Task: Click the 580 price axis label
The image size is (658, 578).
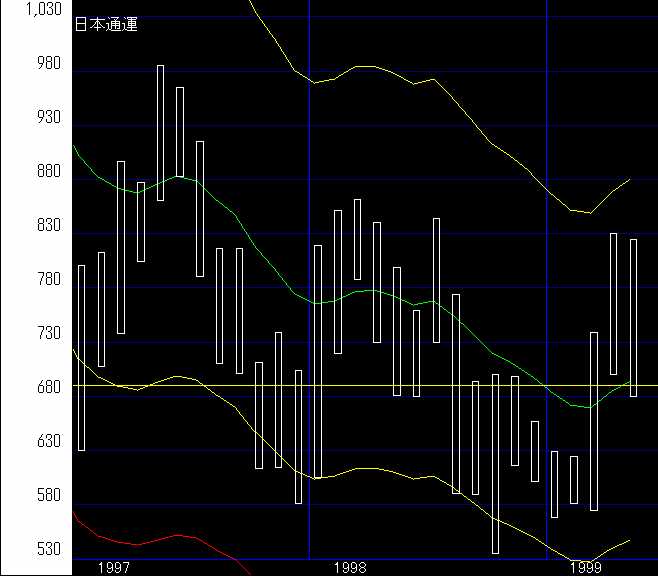Action: [48, 496]
